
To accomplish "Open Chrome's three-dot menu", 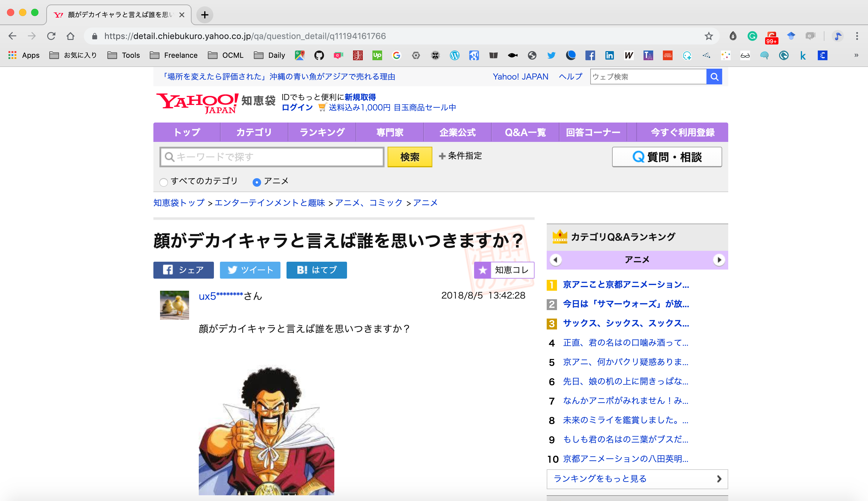I will tap(857, 36).
